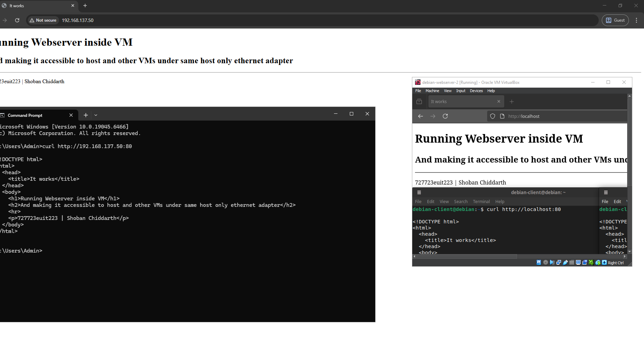Open the Guest profile button
Screen dimensions: 644x356
tap(615, 20)
